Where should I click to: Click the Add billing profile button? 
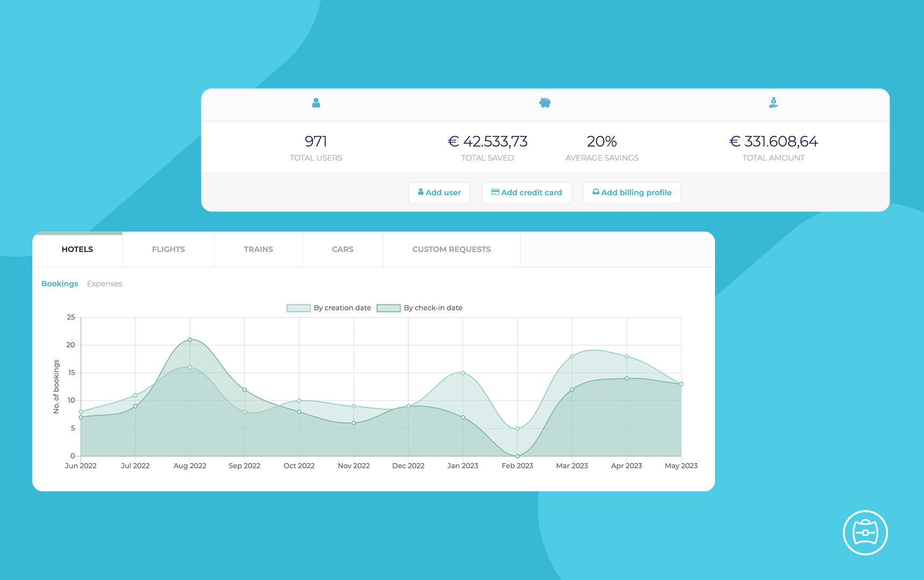pyautogui.click(x=632, y=193)
